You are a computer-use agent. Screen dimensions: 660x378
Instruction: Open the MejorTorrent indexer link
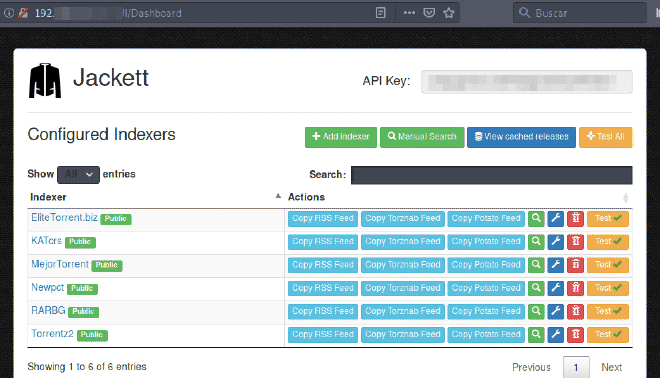coord(60,264)
